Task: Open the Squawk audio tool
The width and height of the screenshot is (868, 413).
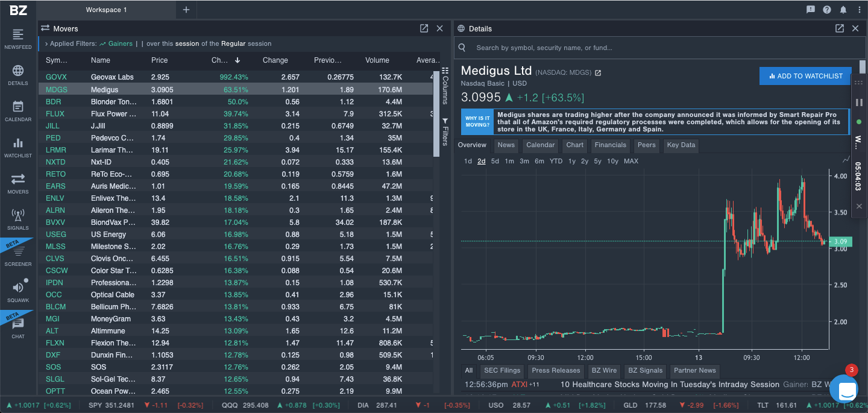Action: coord(18,292)
